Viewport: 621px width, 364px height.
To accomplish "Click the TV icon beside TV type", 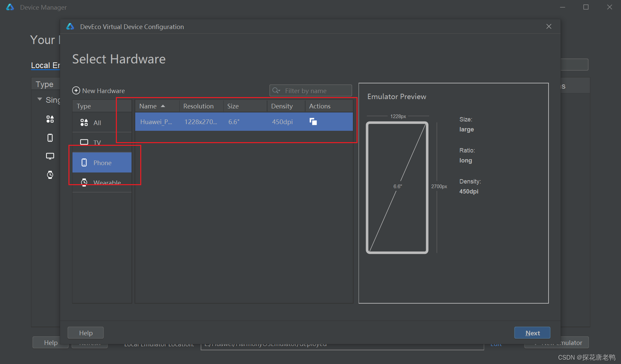I will (x=84, y=142).
